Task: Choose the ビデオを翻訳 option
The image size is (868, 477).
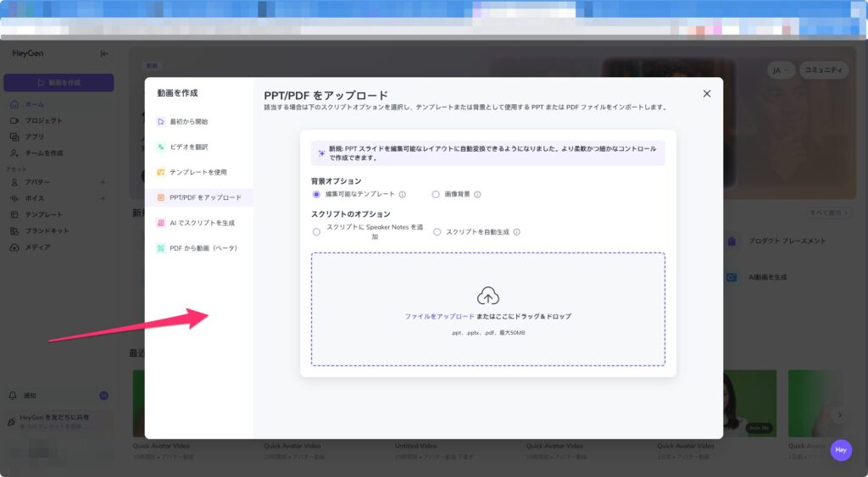Action: [199, 147]
